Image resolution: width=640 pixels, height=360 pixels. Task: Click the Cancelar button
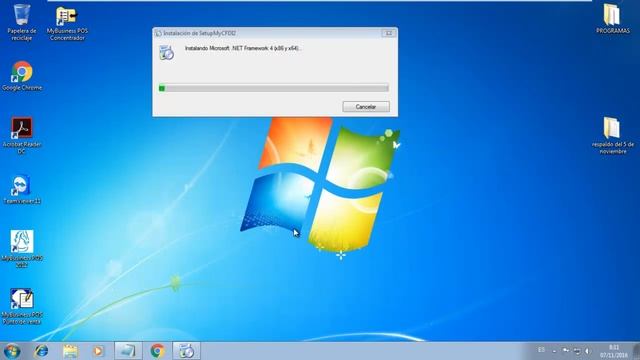click(366, 107)
